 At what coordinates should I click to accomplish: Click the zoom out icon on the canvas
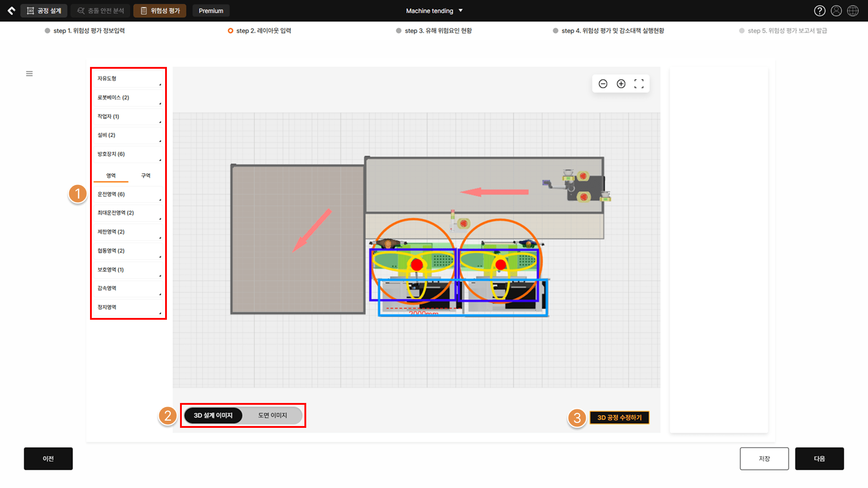pyautogui.click(x=603, y=84)
